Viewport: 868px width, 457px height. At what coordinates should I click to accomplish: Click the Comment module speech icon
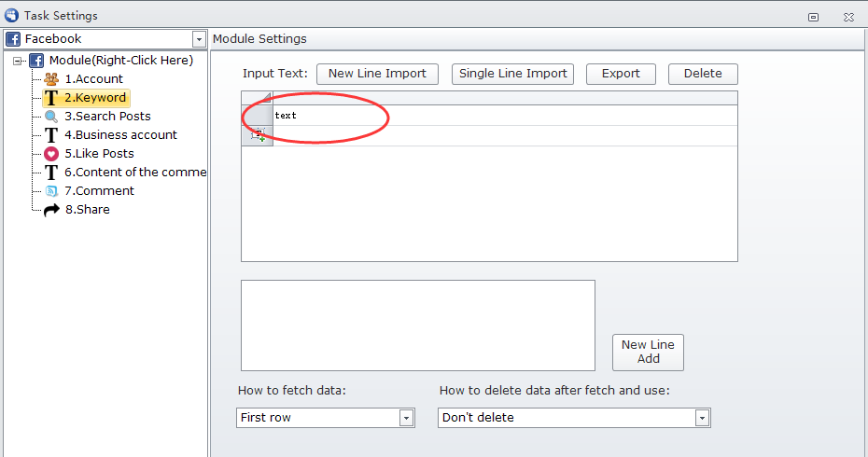click(x=51, y=191)
